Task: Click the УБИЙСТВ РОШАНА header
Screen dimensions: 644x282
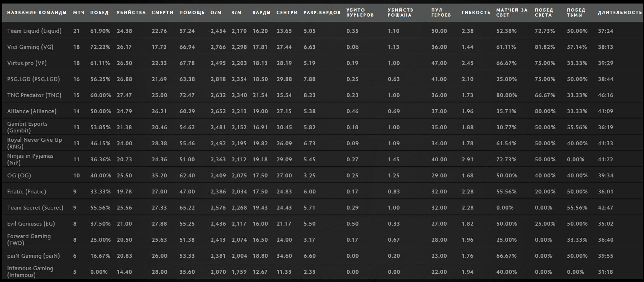Action: pos(400,12)
